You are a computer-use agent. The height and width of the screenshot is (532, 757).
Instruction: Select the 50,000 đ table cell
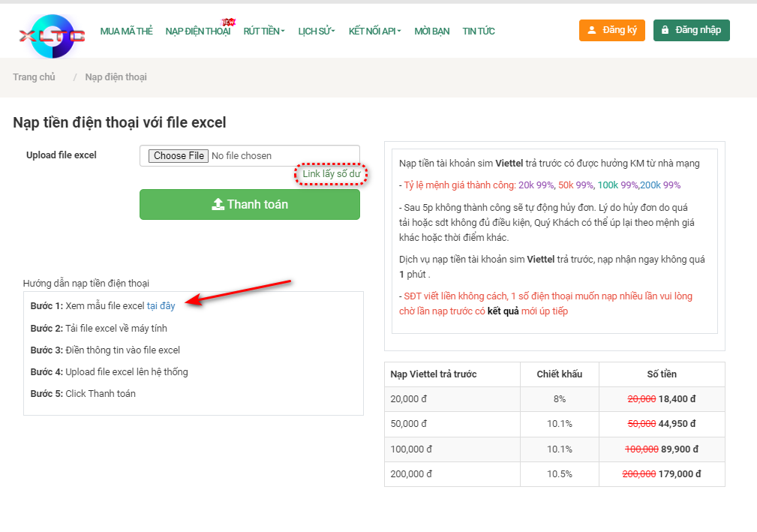[452, 425]
